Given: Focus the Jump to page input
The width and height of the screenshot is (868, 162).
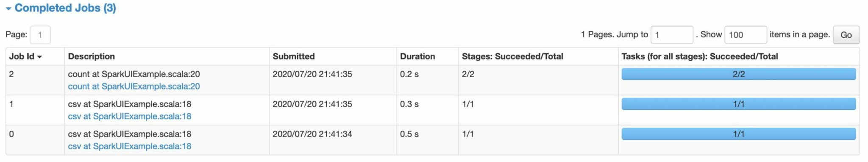Looking at the screenshot, I should 672,35.
